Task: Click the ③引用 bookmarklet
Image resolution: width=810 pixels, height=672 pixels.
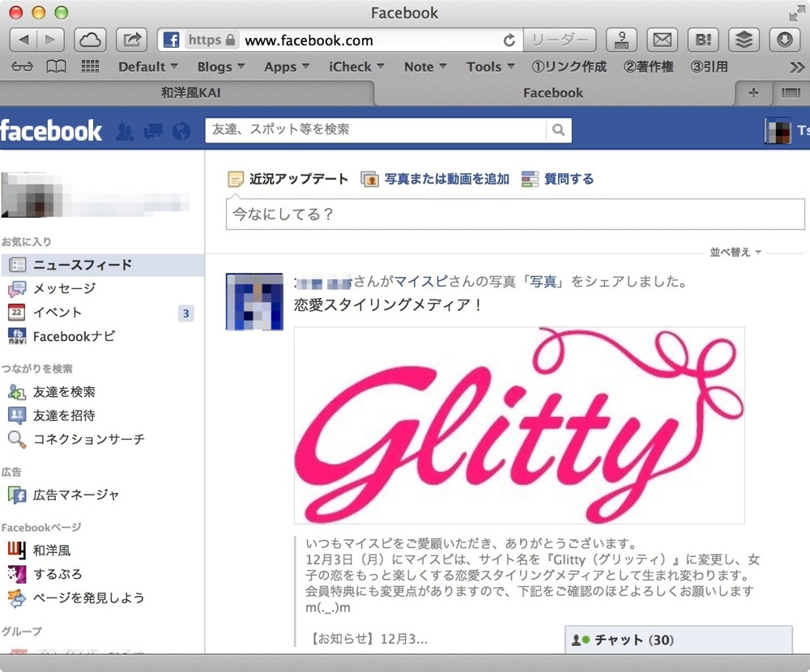Action: pyautogui.click(x=709, y=66)
